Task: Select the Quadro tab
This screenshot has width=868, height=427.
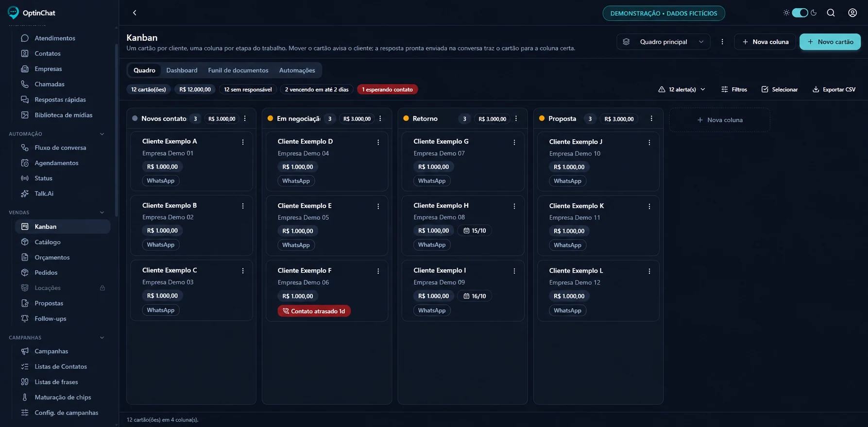Action: coord(144,70)
